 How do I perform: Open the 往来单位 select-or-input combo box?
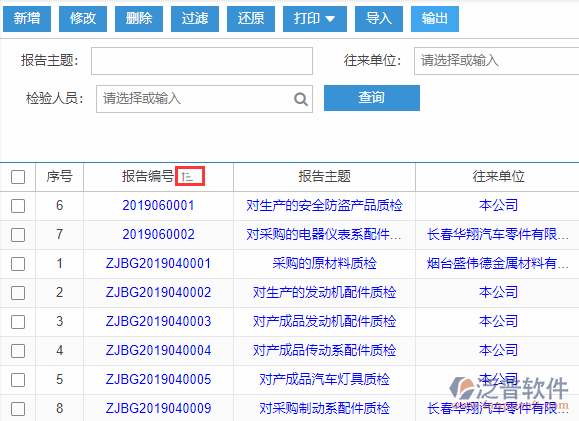point(496,61)
